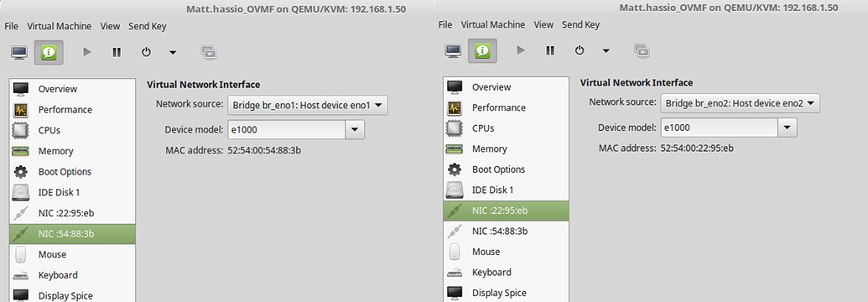Select Performance in left window hardware list

[x=72, y=110]
